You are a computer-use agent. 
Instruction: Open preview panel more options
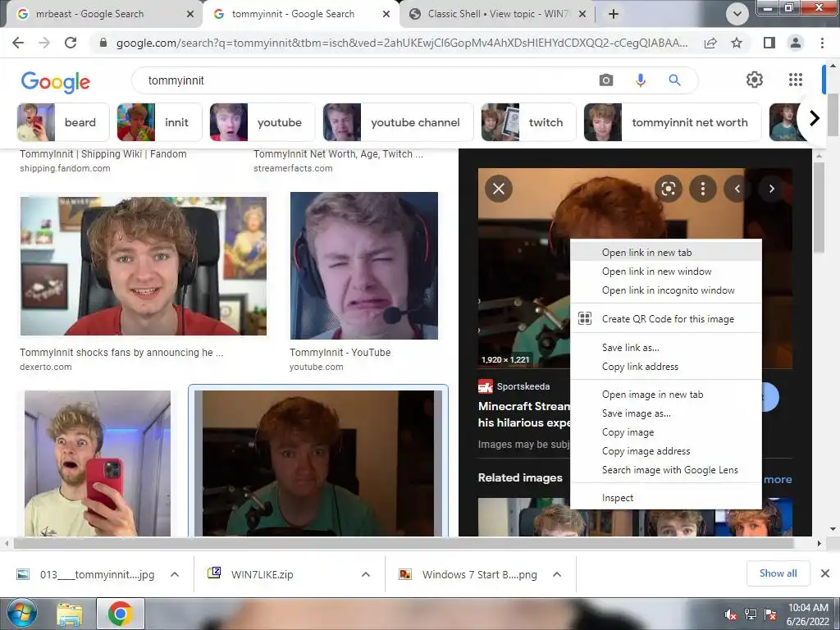coord(703,189)
